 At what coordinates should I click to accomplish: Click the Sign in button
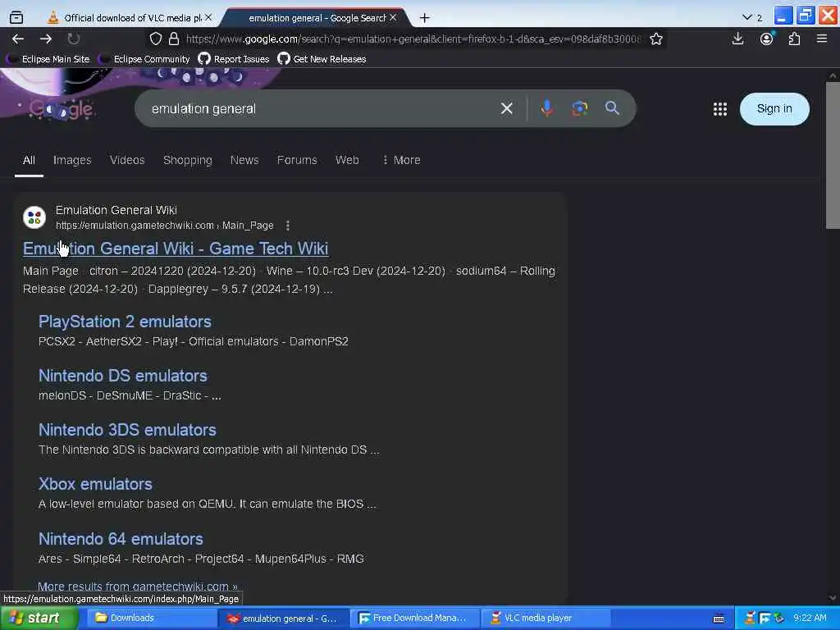(x=774, y=109)
